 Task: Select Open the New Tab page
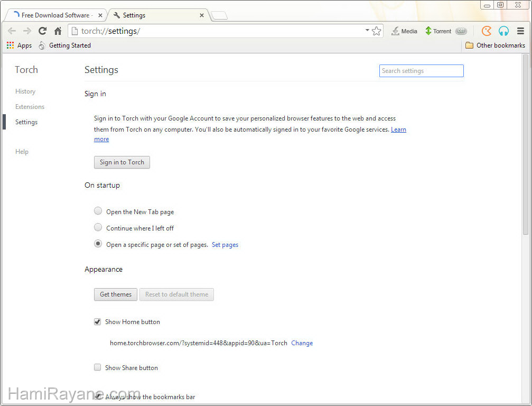(x=98, y=211)
